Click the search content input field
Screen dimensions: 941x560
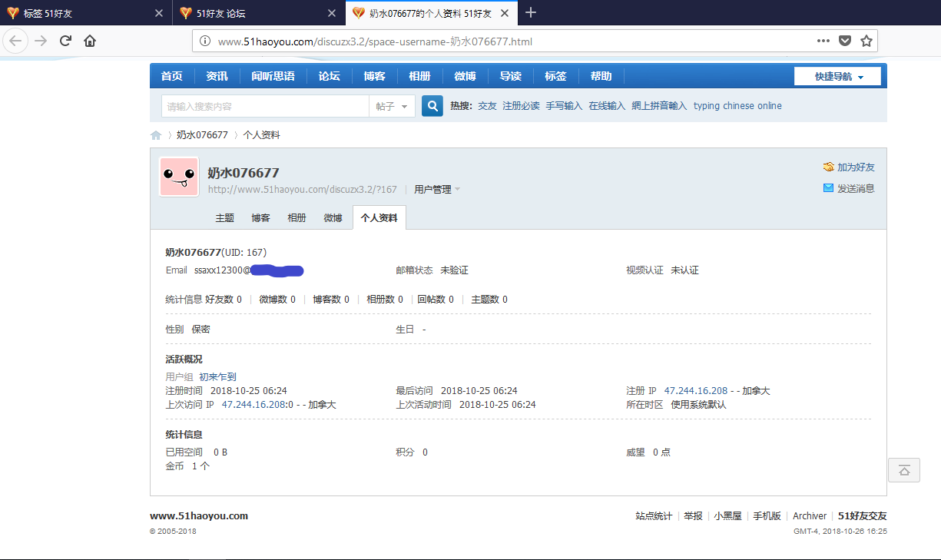(265, 106)
